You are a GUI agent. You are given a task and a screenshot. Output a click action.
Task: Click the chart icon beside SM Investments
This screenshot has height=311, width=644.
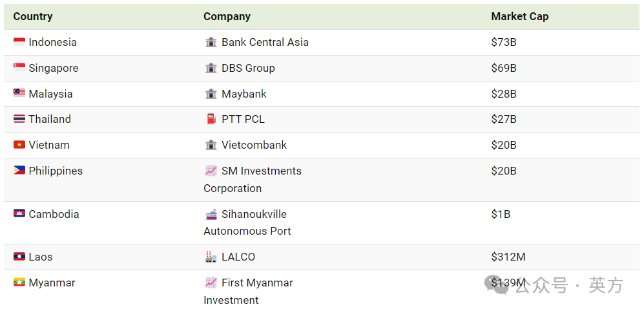point(211,171)
